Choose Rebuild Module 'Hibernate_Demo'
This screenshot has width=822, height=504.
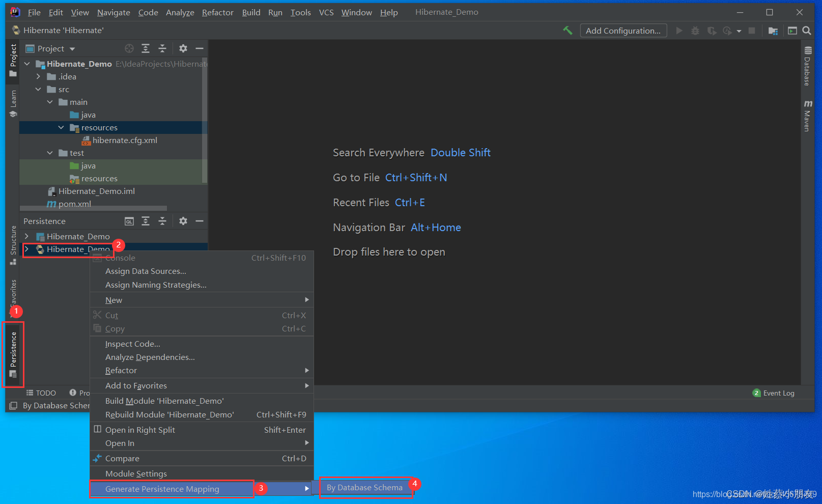(x=202, y=415)
